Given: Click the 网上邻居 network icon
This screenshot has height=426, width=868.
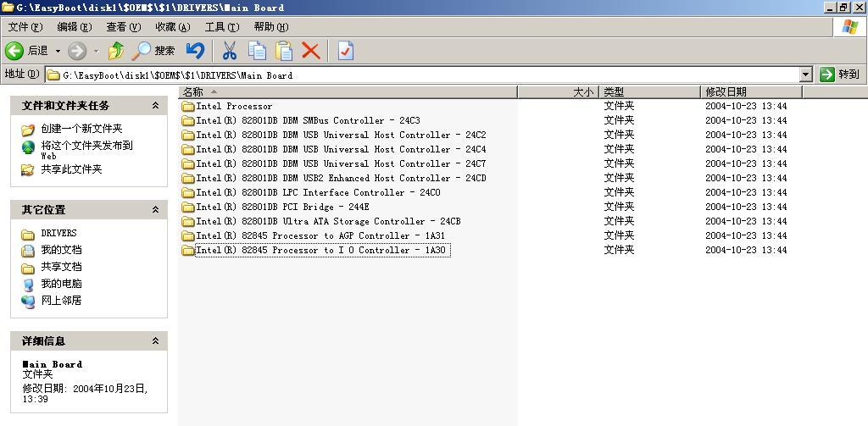Looking at the screenshot, I should (x=28, y=302).
